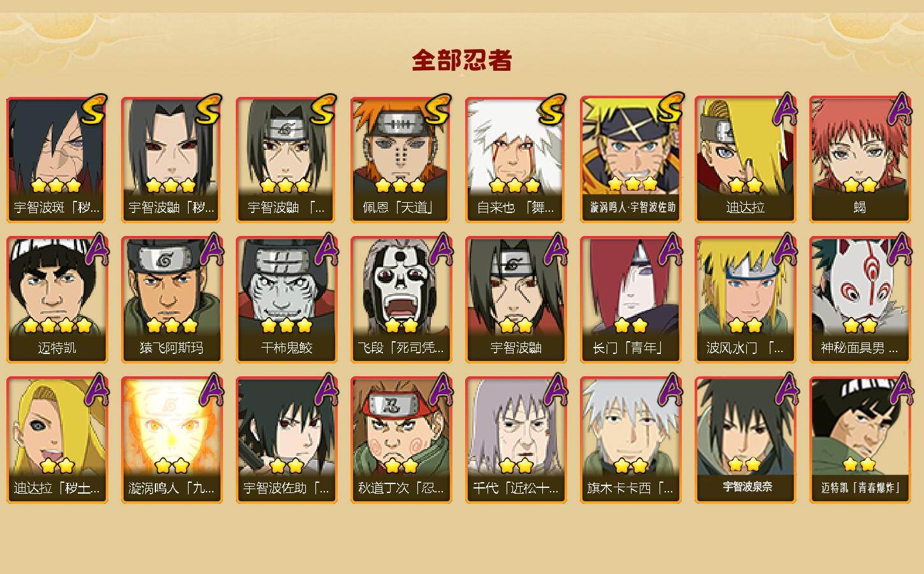Pick the 旗木卡卡西 ninja card
The height and width of the screenshot is (574, 924).
click(630, 440)
